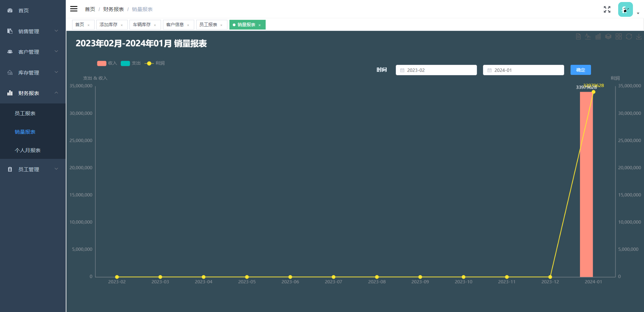Collapse sidebar with hamburger icon
This screenshot has height=312, width=644.
(74, 9)
